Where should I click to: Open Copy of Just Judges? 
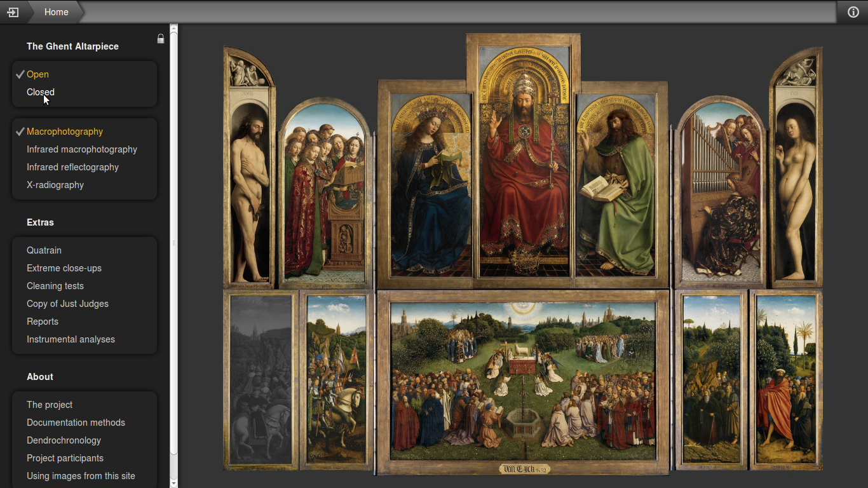coord(67,304)
